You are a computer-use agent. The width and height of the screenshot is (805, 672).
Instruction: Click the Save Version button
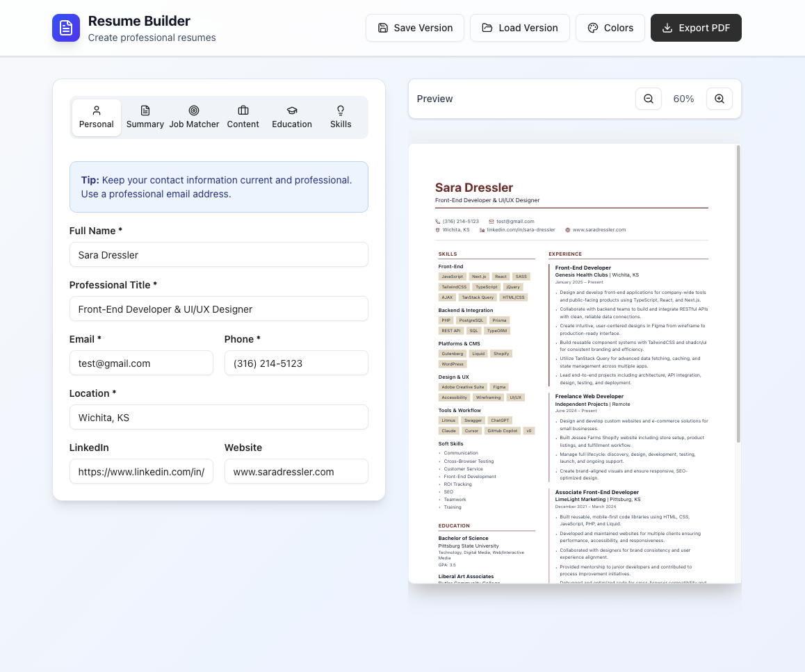[414, 28]
